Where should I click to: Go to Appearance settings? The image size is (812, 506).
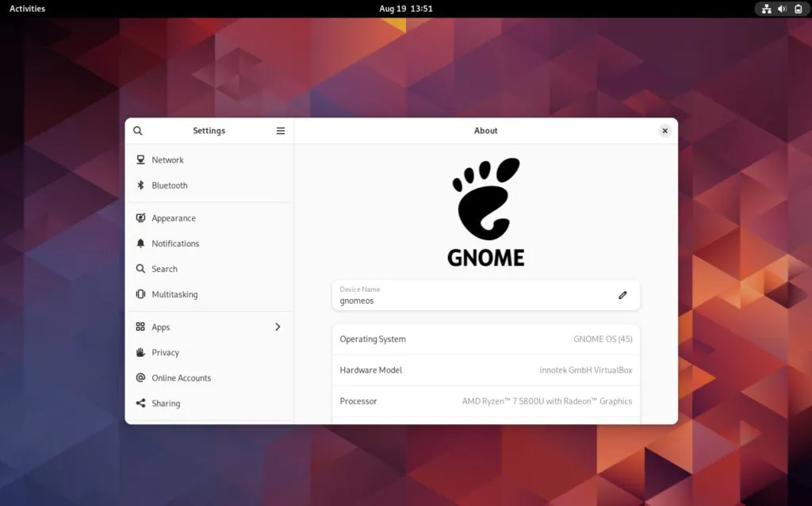209,218
